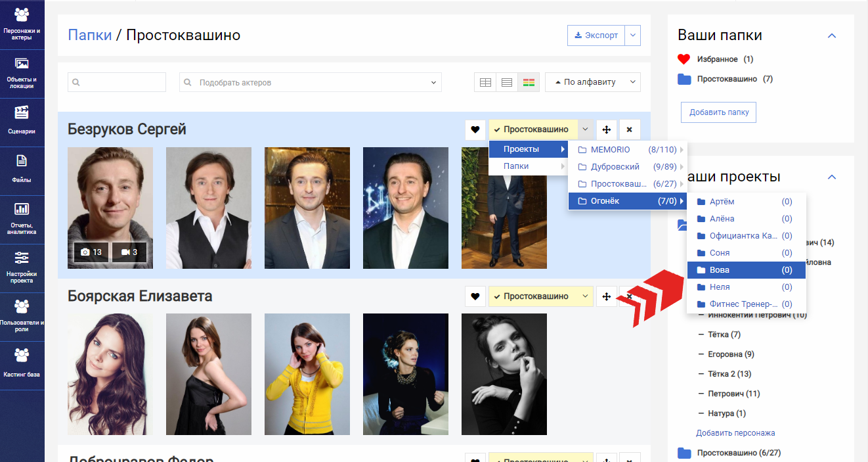868x462 pixels.
Task: Switch to the table grid view
Action: click(x=485, y=82)
